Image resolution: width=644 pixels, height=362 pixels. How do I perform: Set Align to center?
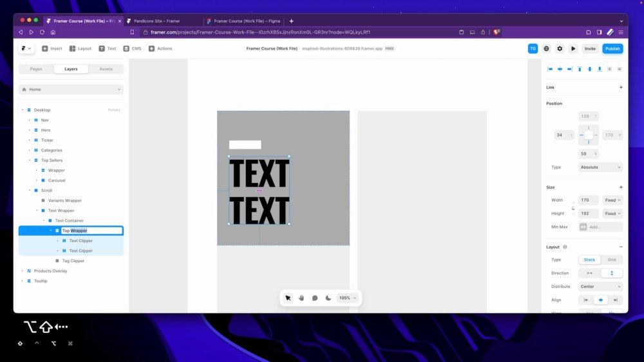pyautogui.click(x=600, y=300)
